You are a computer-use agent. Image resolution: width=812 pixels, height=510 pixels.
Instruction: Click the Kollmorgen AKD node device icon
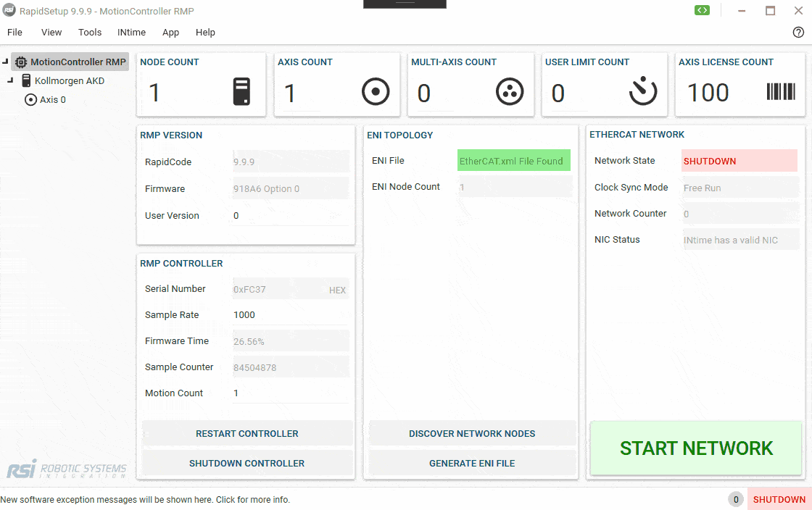click(x=26, y=80)
